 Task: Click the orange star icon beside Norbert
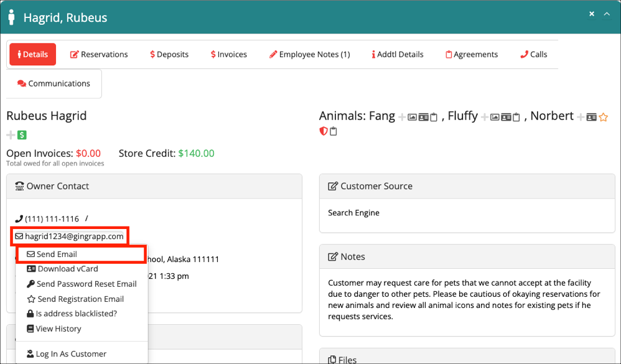click(604, 117)
